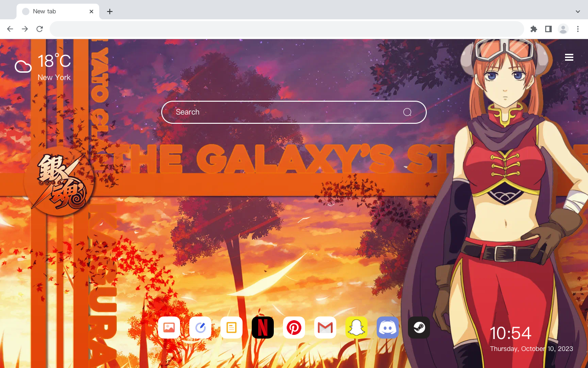
Task: Open the Chrome extensions puzzle icon
Action: 533,29
